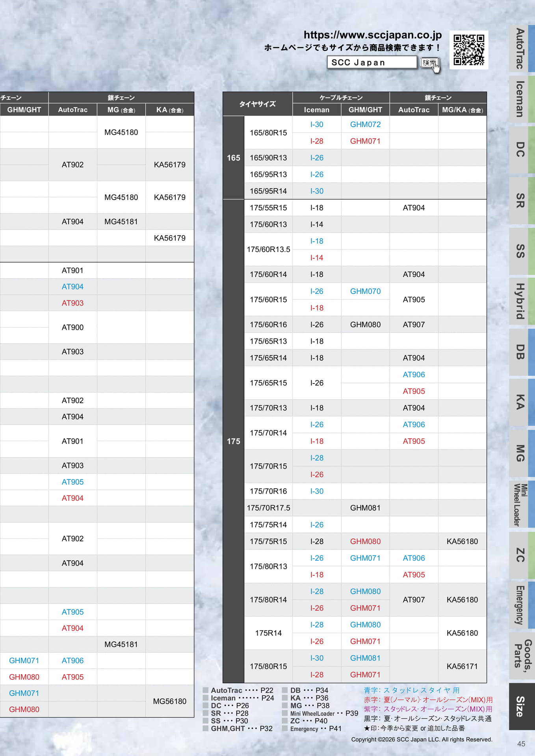
Task: Click the 175/60R13.5 tire size cell
Action: [268, 249]
